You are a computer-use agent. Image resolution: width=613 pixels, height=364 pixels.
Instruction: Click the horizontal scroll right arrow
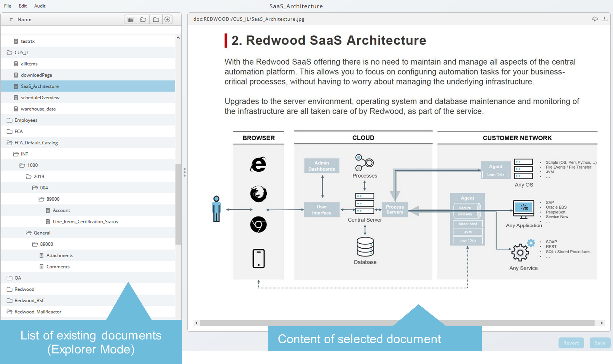point(601,323)
